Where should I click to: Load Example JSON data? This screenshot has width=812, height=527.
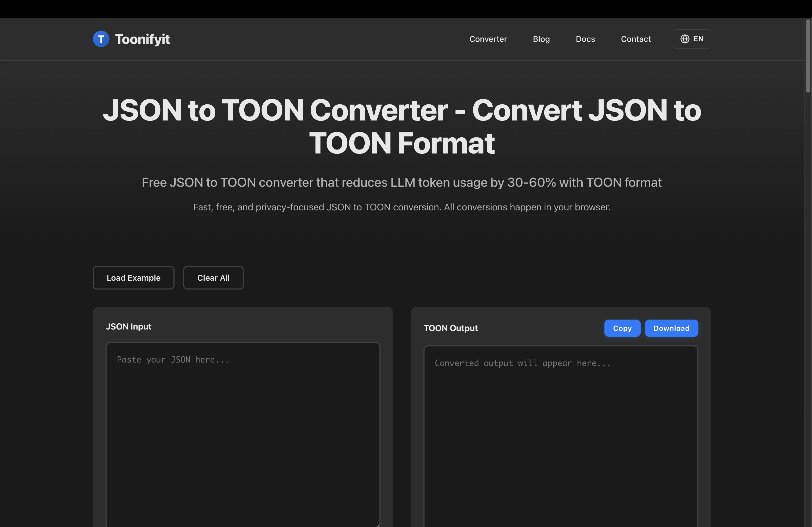(133, 277)
